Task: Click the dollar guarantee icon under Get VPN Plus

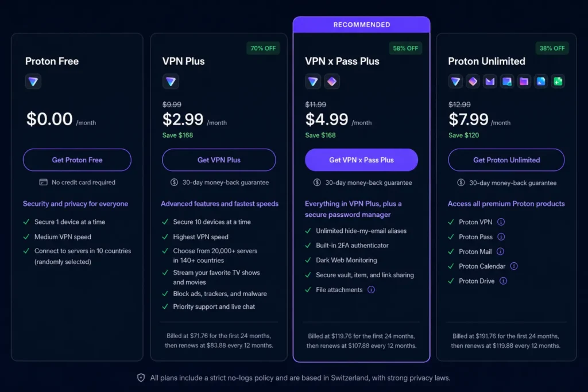Action: 173,182
